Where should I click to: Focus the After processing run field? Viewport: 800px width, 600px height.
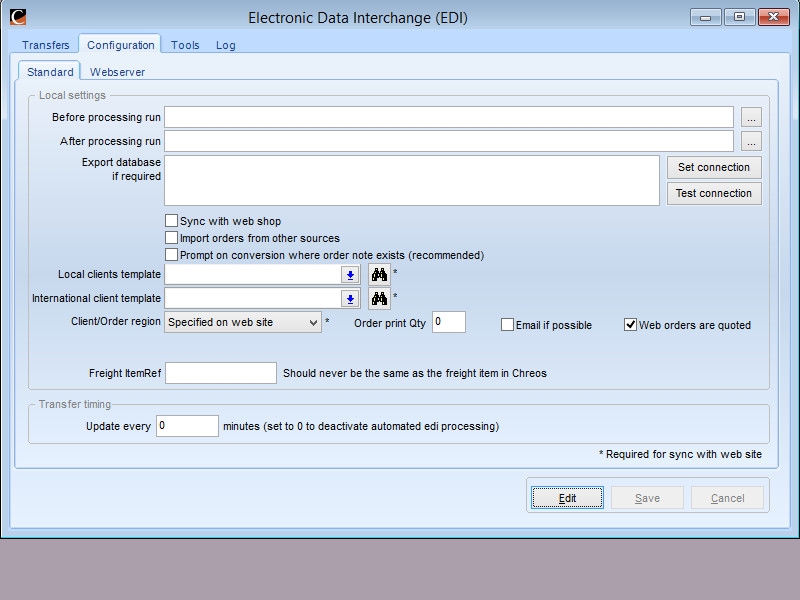coord(449,141)
